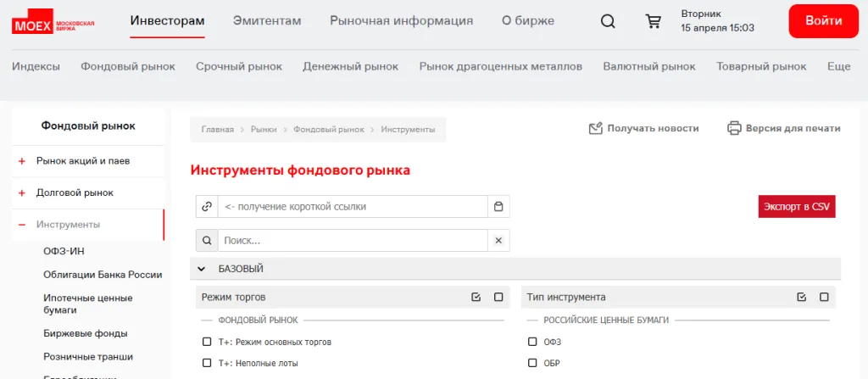Collapse the БАЗОВЫЙ section
This screenshot has height=379, width=868.
click(202, 269)
